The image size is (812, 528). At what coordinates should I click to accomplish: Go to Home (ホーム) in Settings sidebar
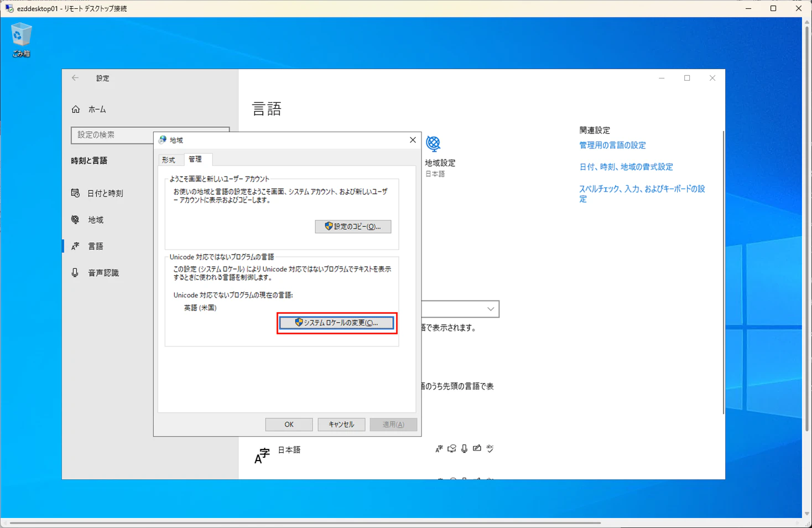tap(89, 110)
